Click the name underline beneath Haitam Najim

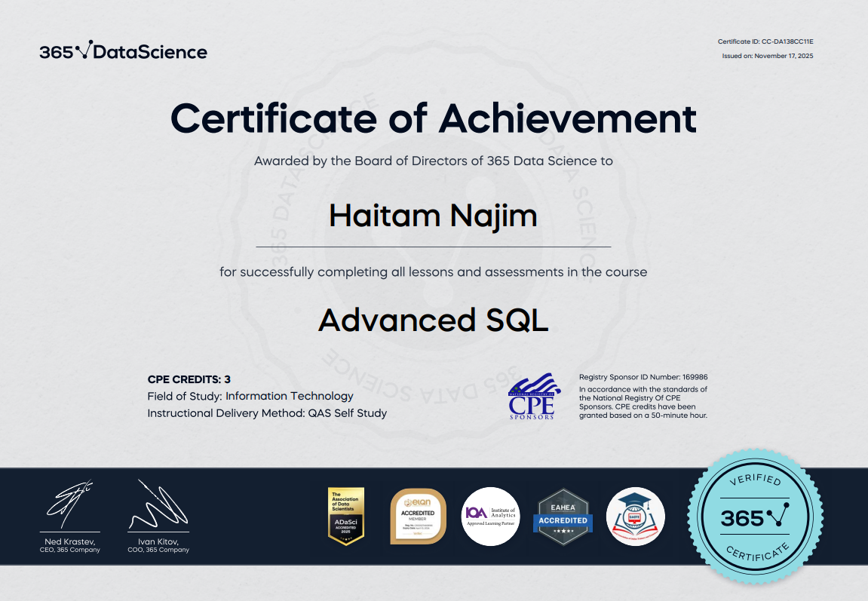tap(434, 245)
